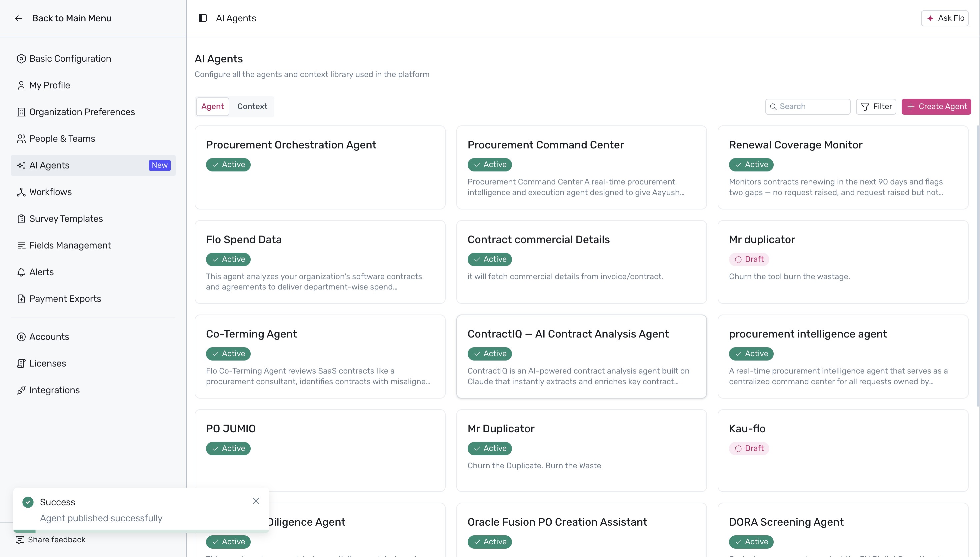Go to Payment Exports
This screenshot has height=557, width=980.
pyautogui.click(x=93, y=299)
